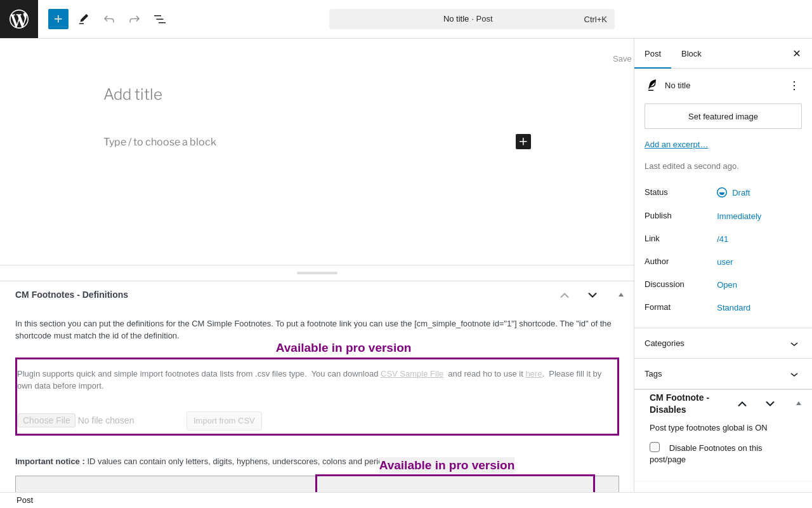Open command palette from No title bar
The height and width of the screenshot is (508, 812).
472,19
